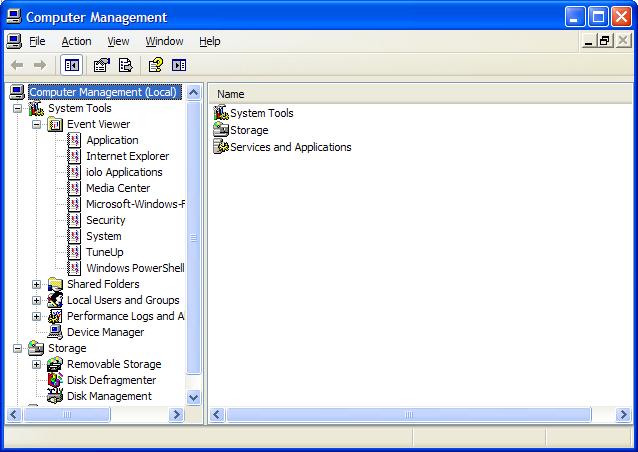Click the Application log icon
638x452 pixels.
[74, 140]
